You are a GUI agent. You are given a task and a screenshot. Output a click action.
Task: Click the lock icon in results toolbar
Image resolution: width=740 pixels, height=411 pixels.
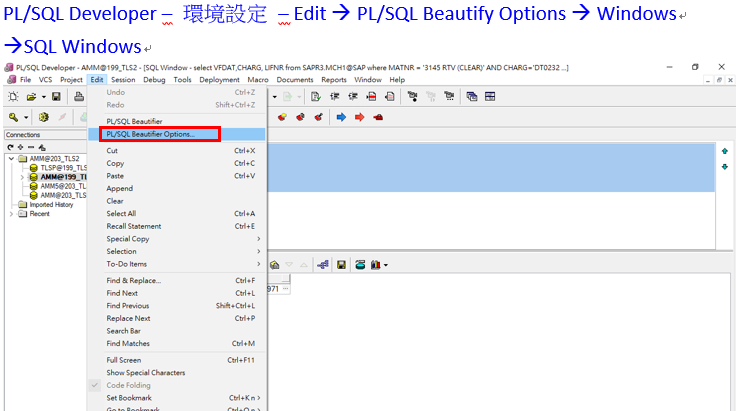(275, 265)
